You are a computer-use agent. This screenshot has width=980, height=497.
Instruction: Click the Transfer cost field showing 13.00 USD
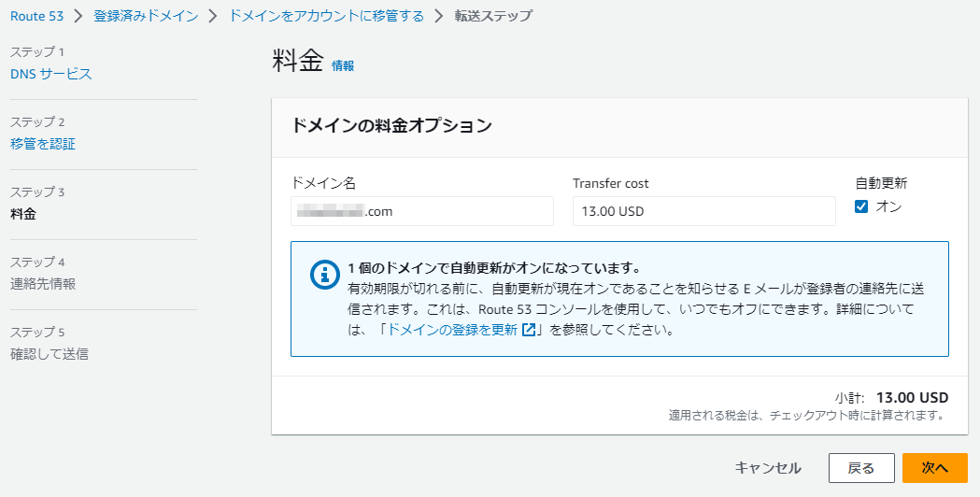pos(703,211)
